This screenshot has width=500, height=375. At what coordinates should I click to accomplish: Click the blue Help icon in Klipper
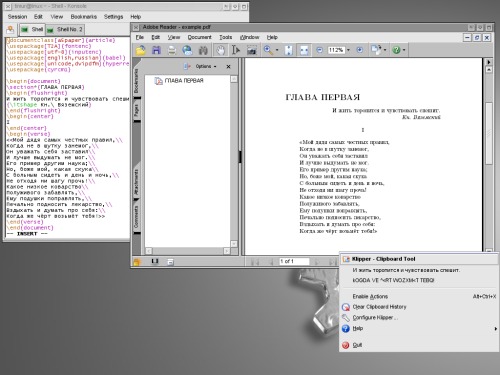point(346,329)
